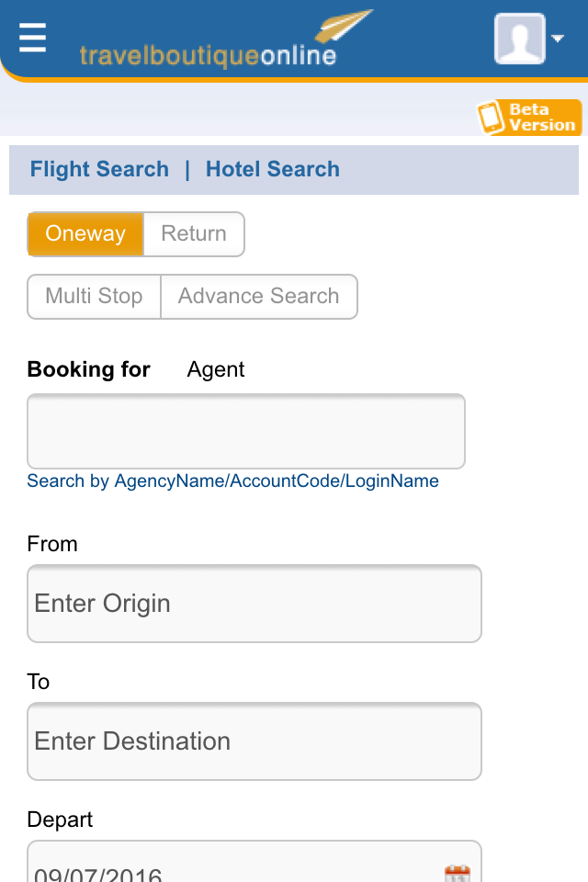The height and width of the screenshot is (882, 588).
Task: Click the Agent label beside Booking for
Action: tap(216, 369)
